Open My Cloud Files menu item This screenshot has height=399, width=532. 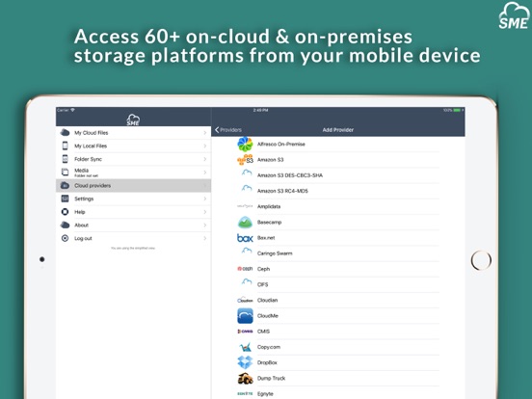(x=133, y=133)
